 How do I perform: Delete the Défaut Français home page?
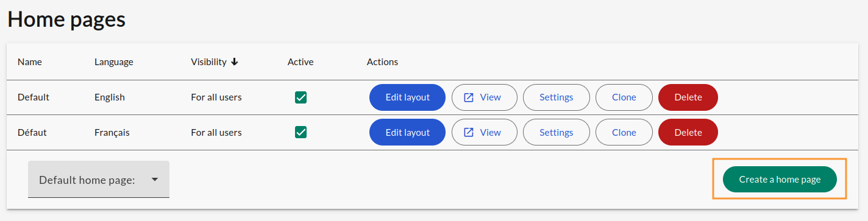[x=688, y=133]
